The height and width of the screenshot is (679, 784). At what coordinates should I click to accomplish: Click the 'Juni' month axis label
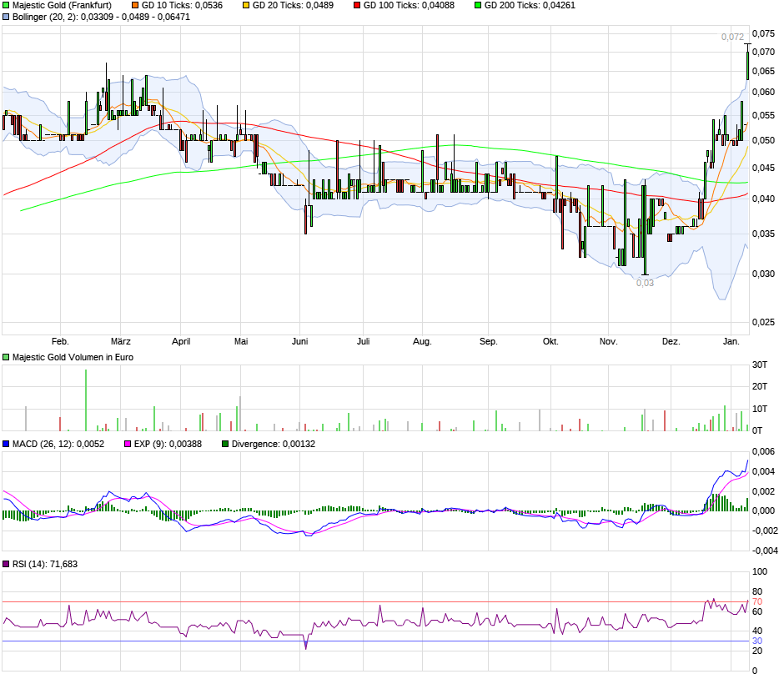(x=299, y=341)
